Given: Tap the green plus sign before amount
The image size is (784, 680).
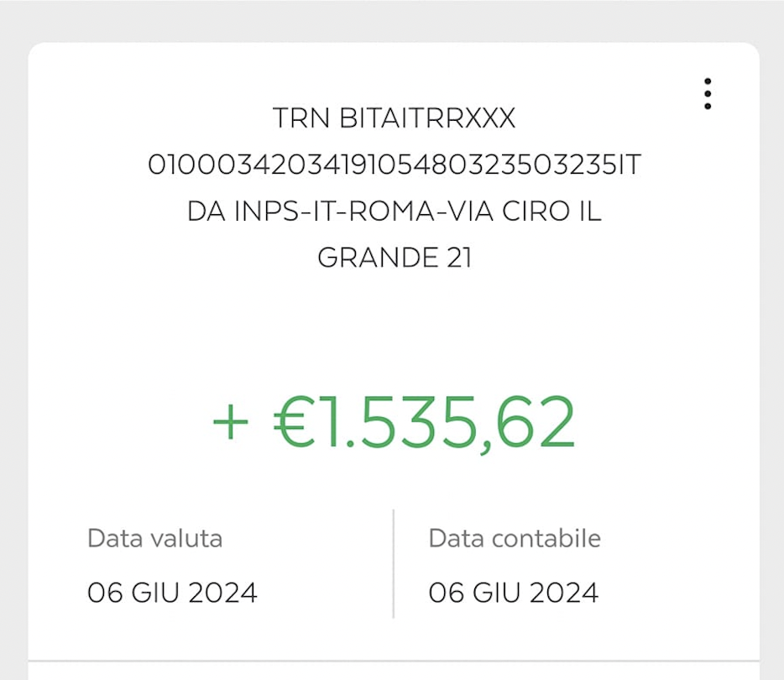Looking at the screenshot, I should 230,423.
